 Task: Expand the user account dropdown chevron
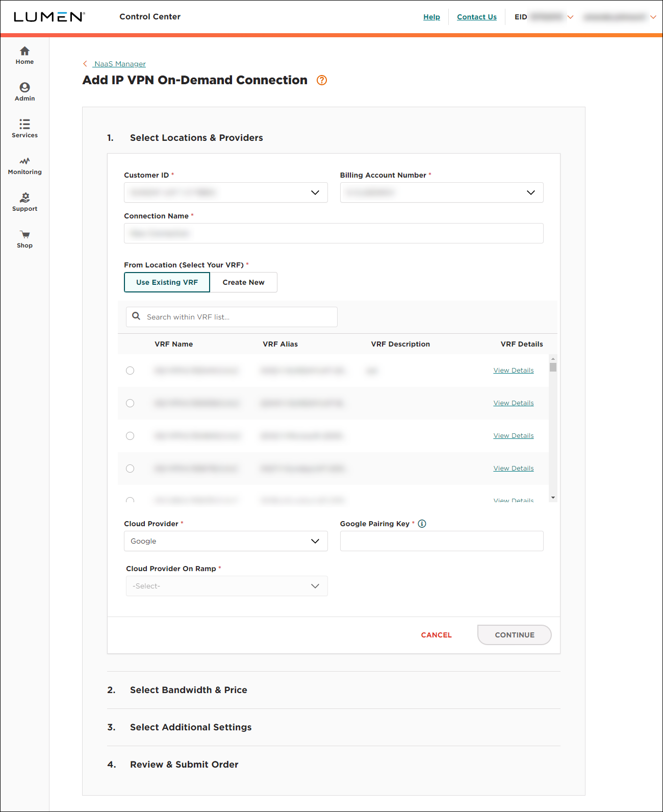tap(653, 17)
